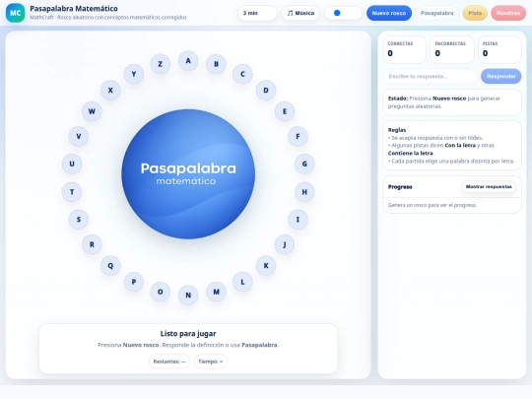Select letter H on the rosco
The width and height of the screenshot is (532, 399).
tap(304, 192)
